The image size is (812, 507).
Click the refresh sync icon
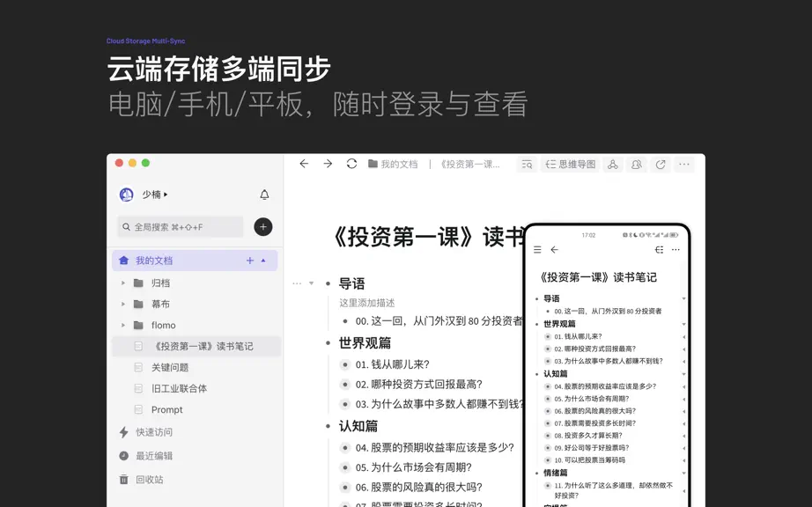pos(351,164)
